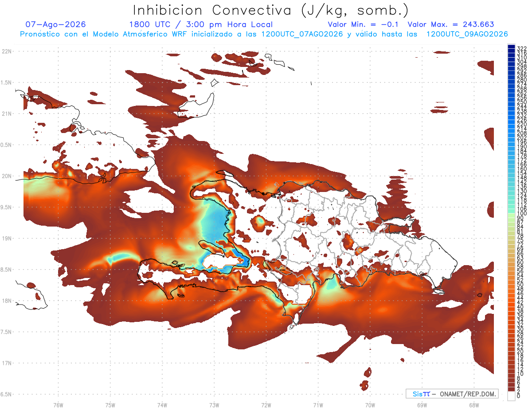The height and width of the screenshot is (411, 532).
Task: Click the darkest blue swatch beside 322
Action: [x=511, y=47]
